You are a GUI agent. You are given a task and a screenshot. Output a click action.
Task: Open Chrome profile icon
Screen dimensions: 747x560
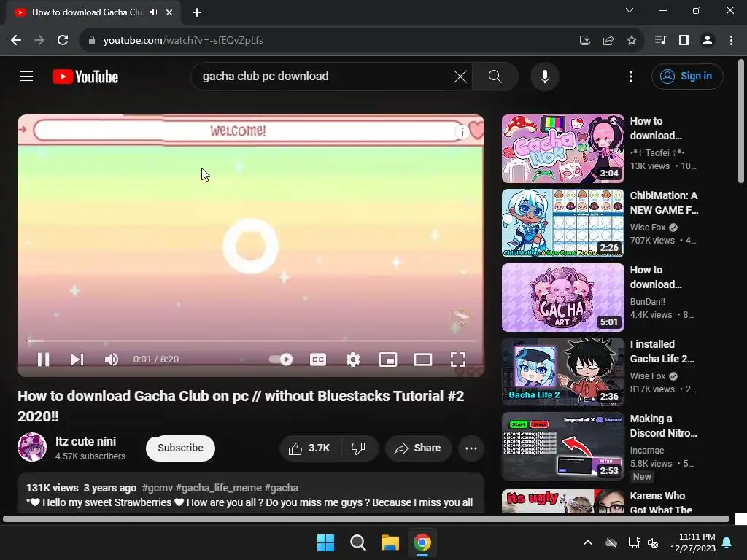tap(708, 41)
